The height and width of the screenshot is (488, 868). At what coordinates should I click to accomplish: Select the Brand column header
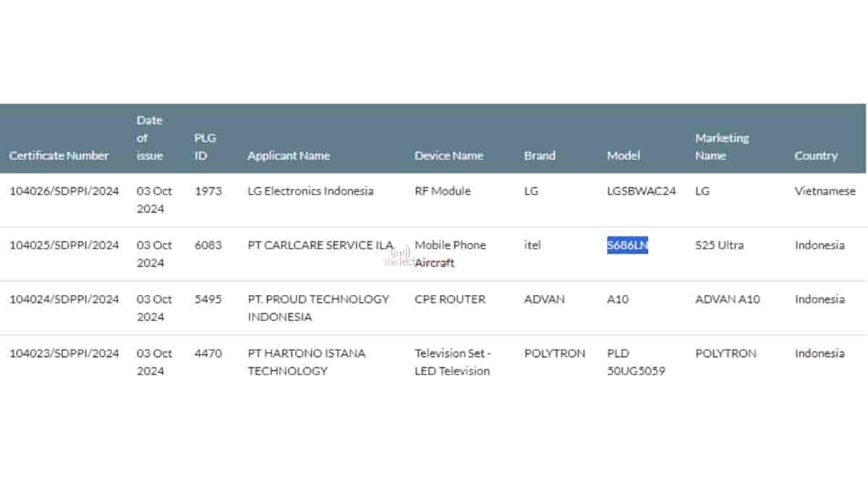(x=540, y=155)
